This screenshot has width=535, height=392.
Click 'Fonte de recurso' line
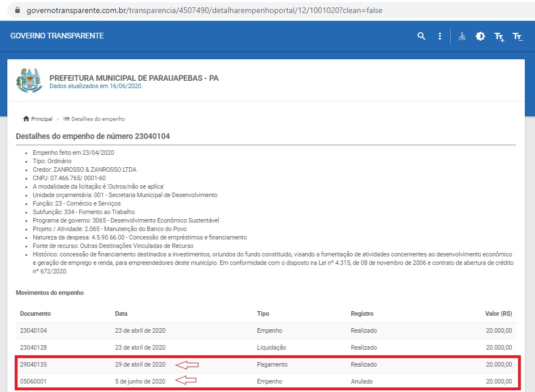113,246
